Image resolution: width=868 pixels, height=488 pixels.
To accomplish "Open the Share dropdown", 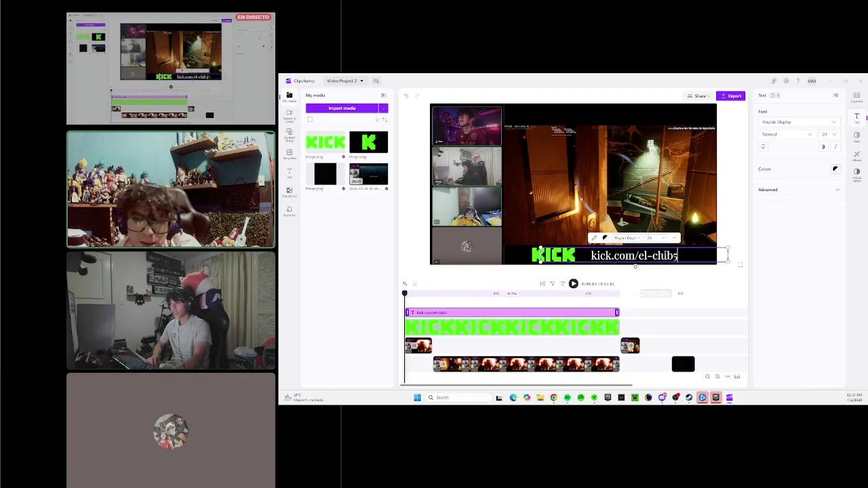I will 698,96.
